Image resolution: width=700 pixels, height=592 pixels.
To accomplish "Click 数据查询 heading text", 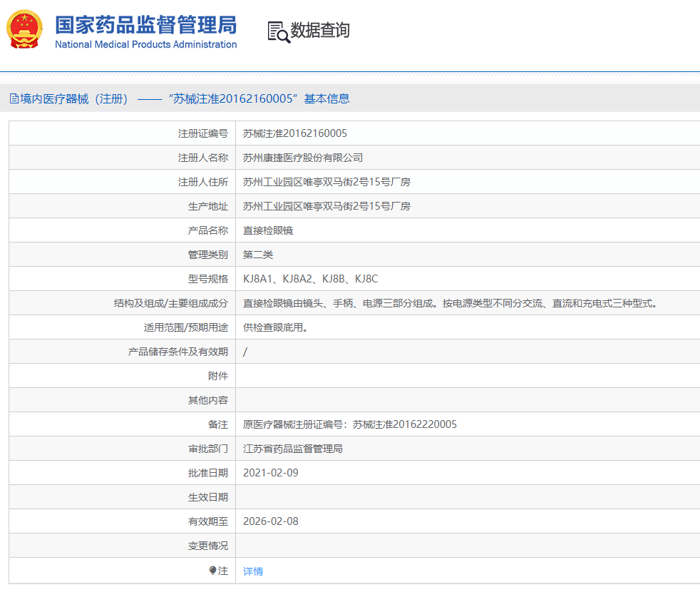I will [320, 31].
